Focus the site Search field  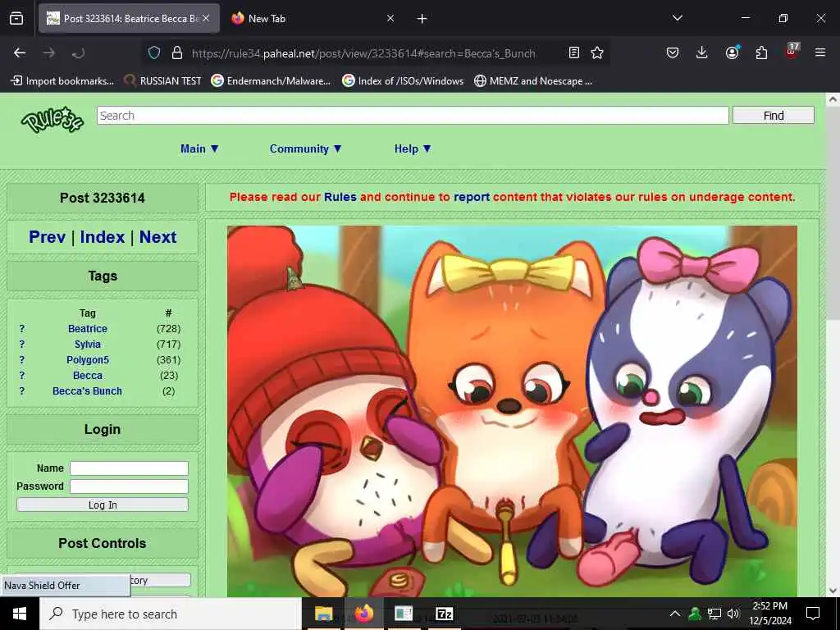[x=413, y=115]
